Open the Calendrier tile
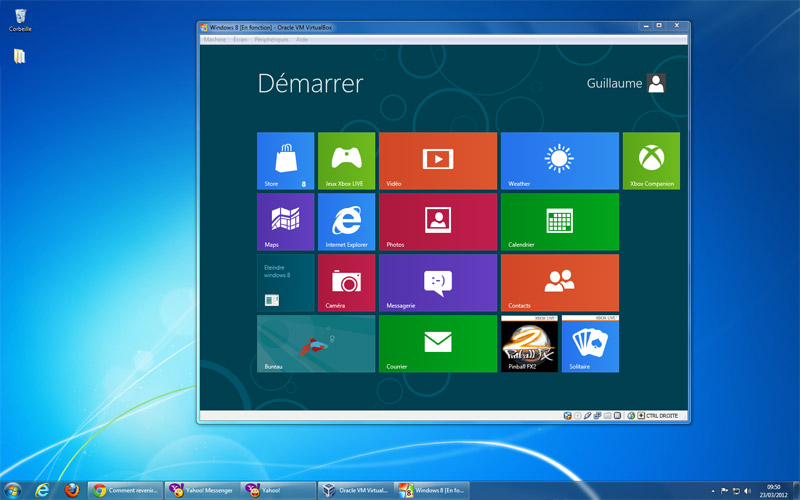The width and height of the screenshot is (800, 500). (x=560, y=222)
